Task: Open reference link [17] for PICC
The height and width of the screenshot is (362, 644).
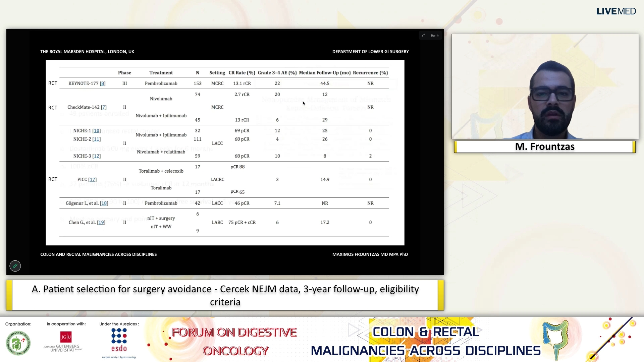Action: tap(93, 180)
